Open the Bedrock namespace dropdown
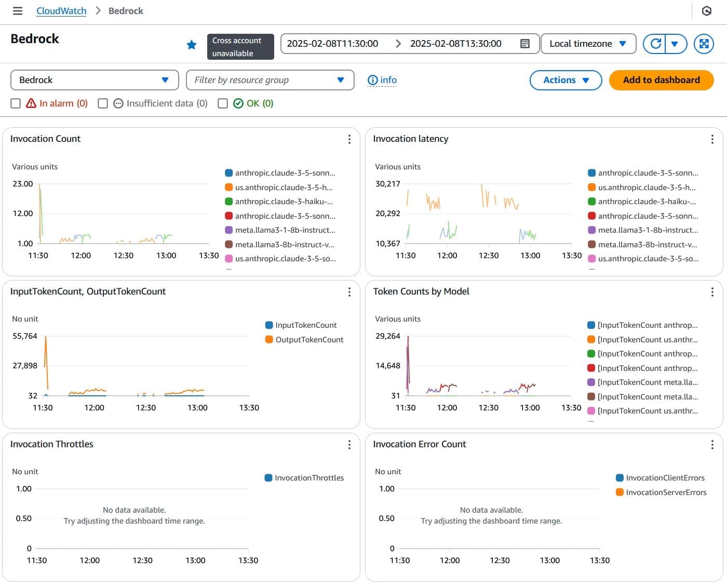The image size is (727, 588). 94,80
